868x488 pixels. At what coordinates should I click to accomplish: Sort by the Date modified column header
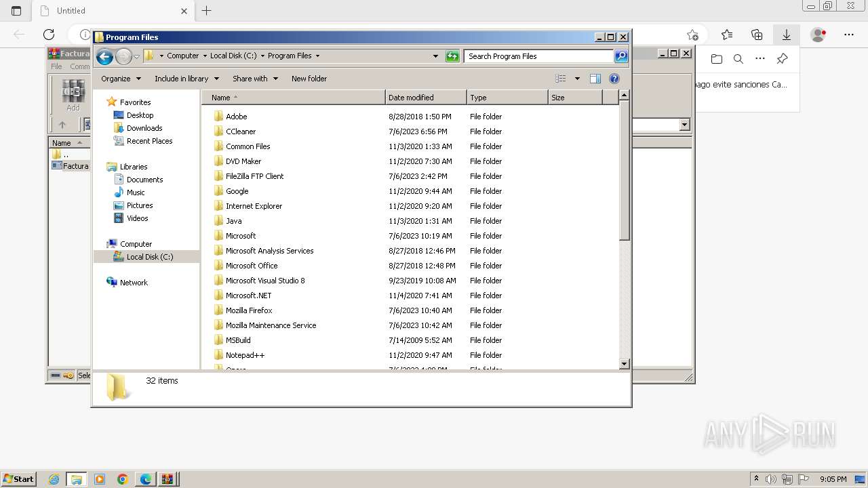(x=426, y=98)
